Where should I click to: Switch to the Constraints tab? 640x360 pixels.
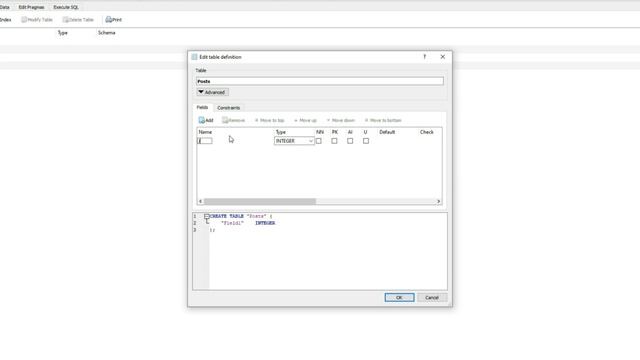click(x=229, y=108)
